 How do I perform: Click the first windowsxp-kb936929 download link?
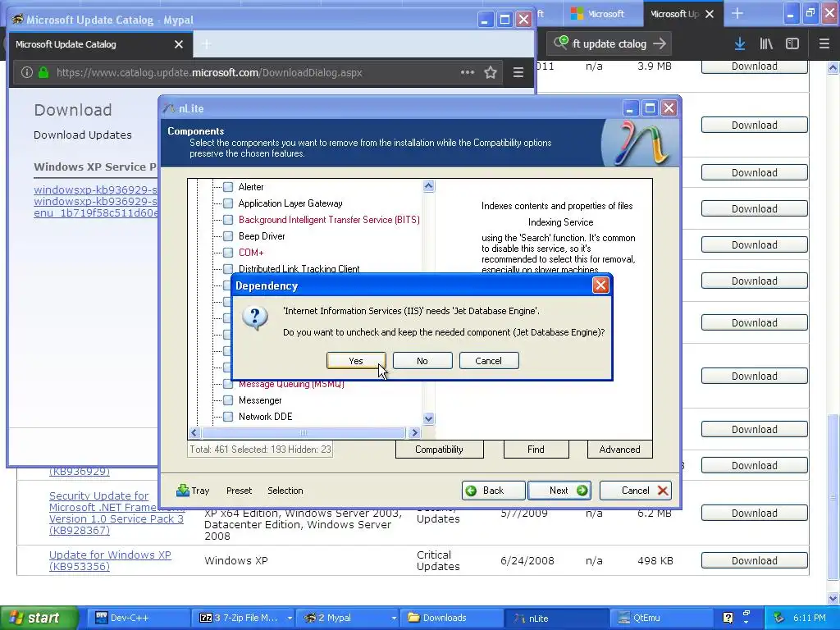pyautogui.click(x=95, y=189)
